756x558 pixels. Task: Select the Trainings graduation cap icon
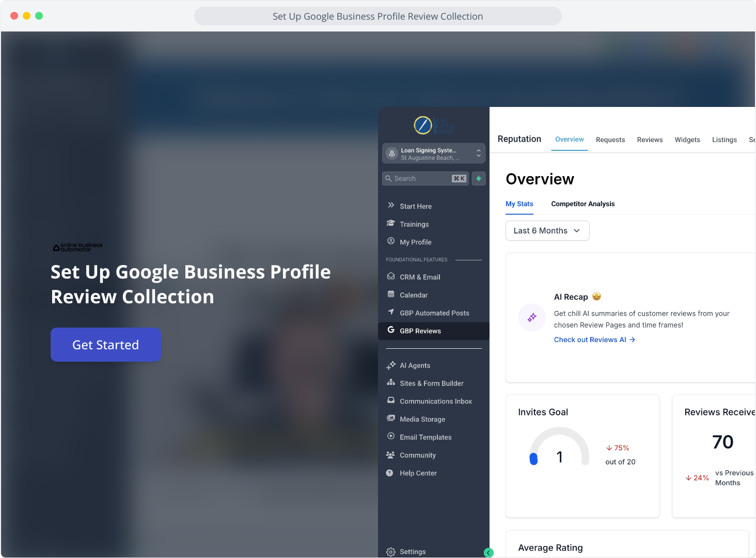click(x=391, y=223)
